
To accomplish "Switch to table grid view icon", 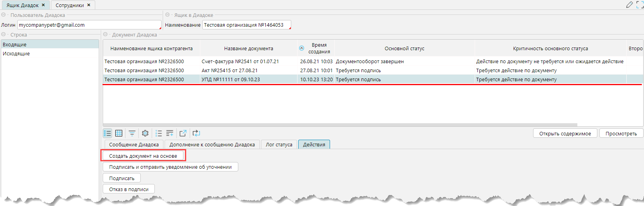I will [119, 133].
